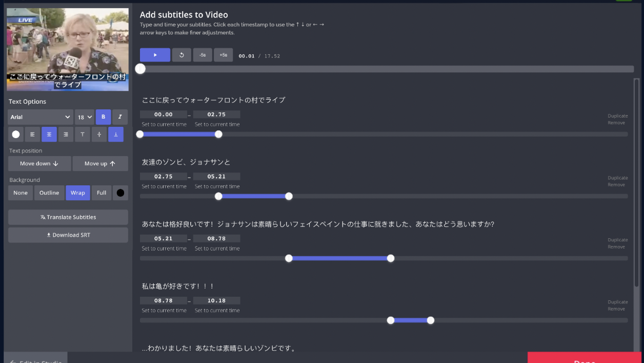Skip back with the -5s button
Image resolution: width=644 pixels, height=363 pixels.
point(203,55)
